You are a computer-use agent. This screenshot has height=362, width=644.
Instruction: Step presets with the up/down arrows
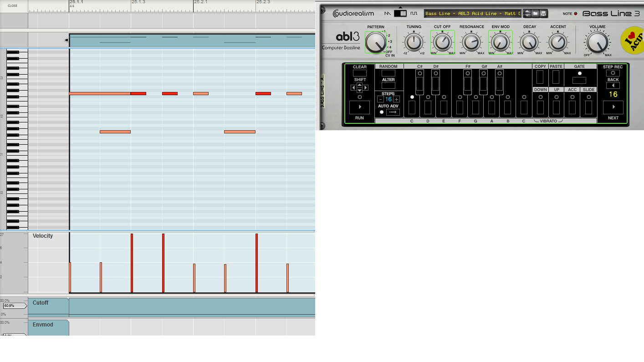527,14
